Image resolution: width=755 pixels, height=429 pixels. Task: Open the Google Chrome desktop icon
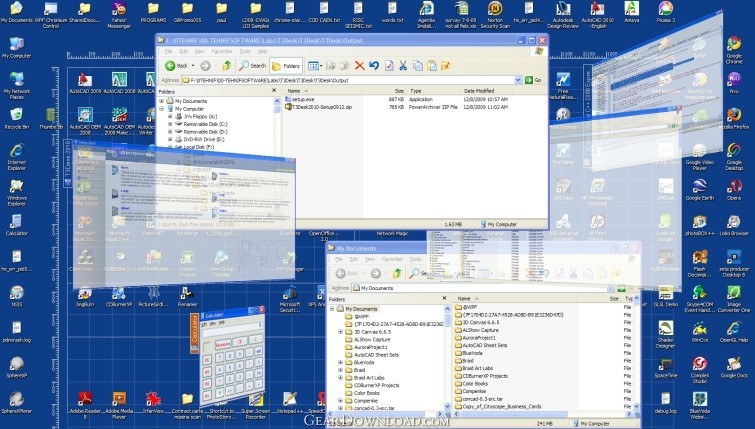734,50
